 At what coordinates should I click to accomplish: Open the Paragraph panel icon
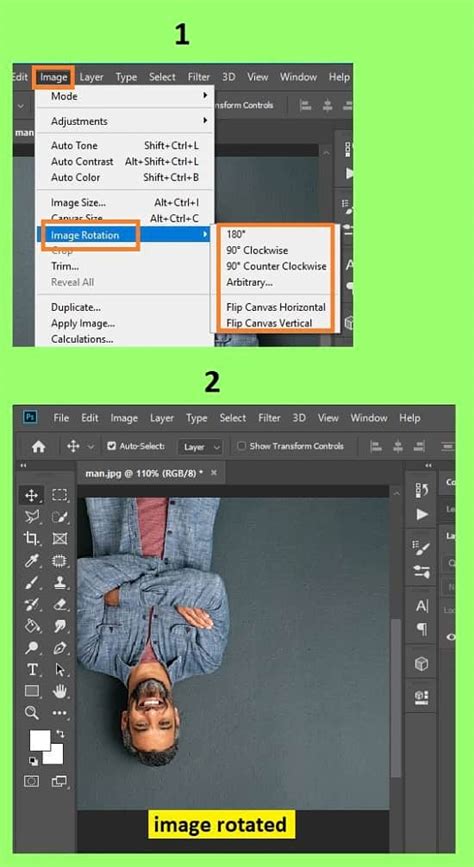click(x=422, y=629)
